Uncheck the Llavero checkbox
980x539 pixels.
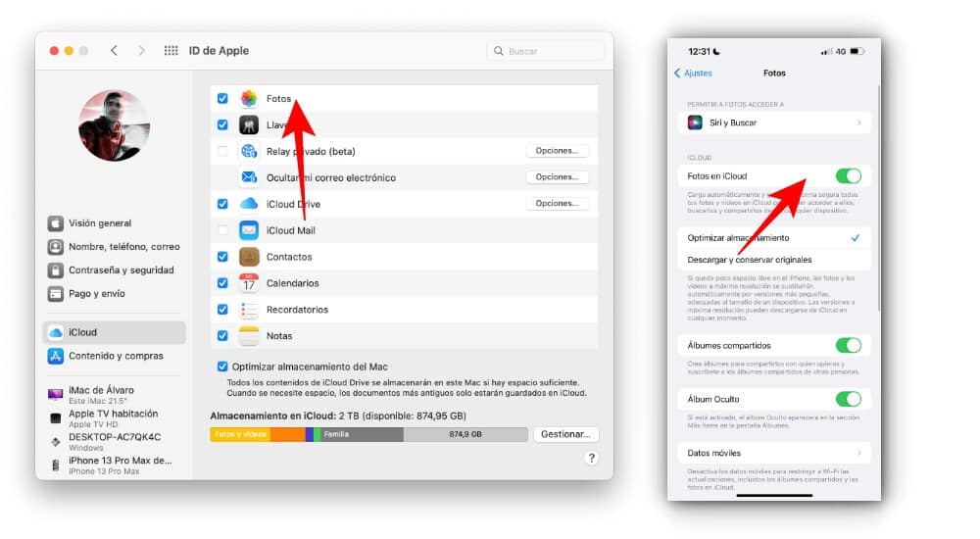click(222, 125)
